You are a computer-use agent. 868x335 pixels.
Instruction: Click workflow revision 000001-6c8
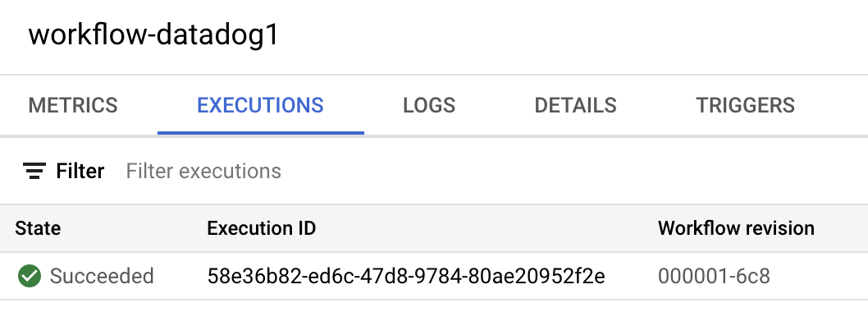tap(714, 276)
